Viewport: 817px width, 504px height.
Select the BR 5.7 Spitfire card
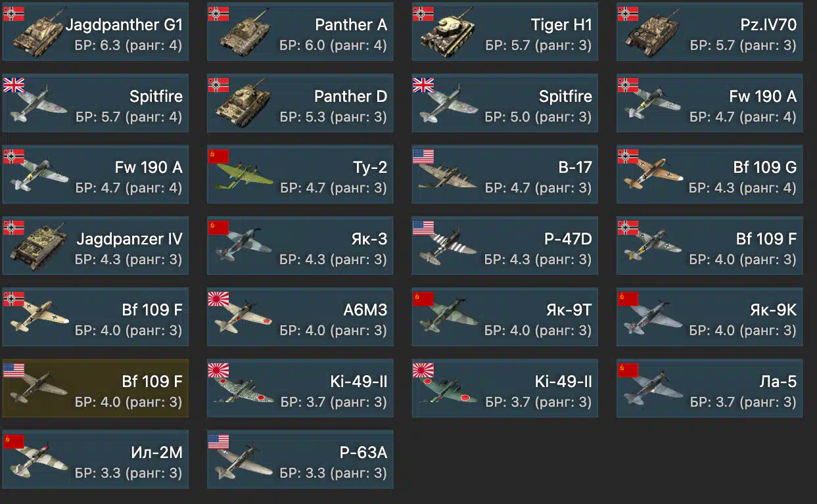[x=95, y=103]
